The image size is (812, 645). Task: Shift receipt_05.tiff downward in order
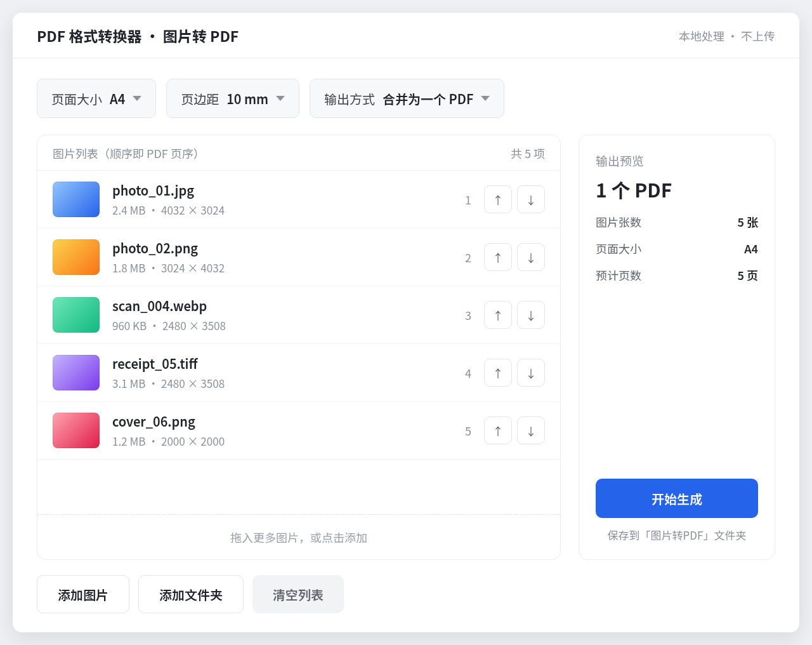pos(531,373)
